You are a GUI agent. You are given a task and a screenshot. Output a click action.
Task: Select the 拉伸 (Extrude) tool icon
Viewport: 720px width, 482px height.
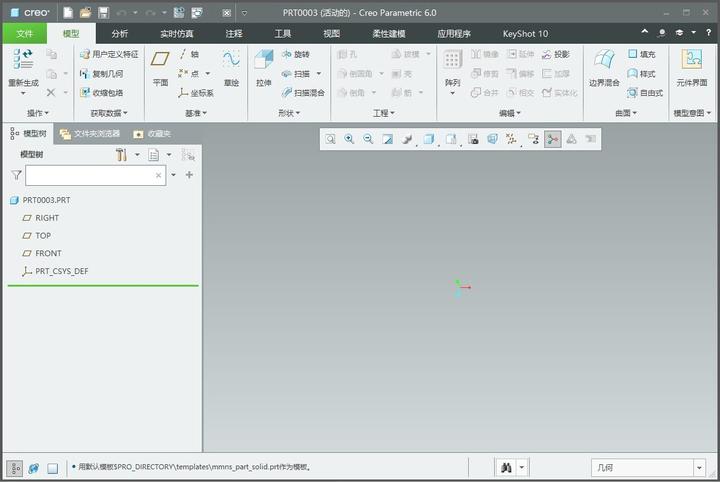tap(264, 61)
